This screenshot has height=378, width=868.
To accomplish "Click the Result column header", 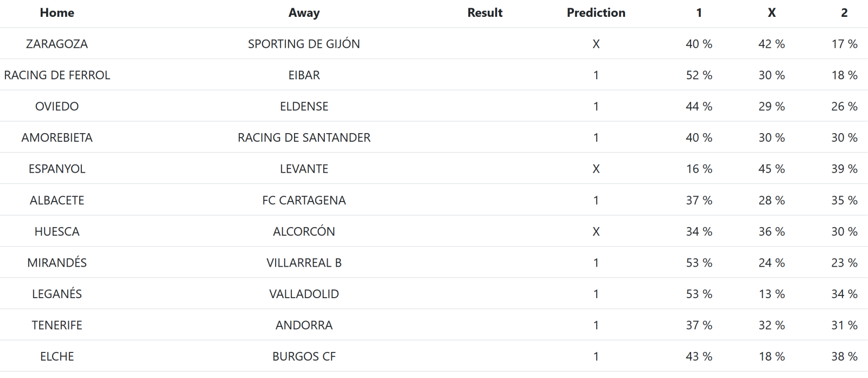I will [x=484, y=13].
